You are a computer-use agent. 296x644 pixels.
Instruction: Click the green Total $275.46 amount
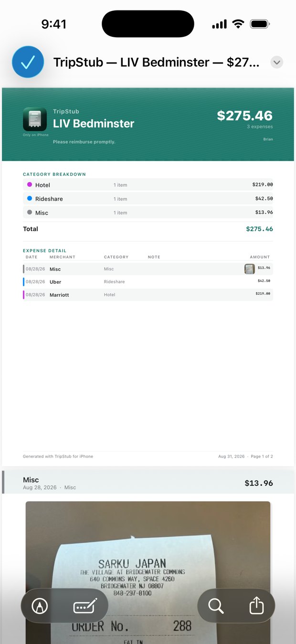[x=259, y=229]
